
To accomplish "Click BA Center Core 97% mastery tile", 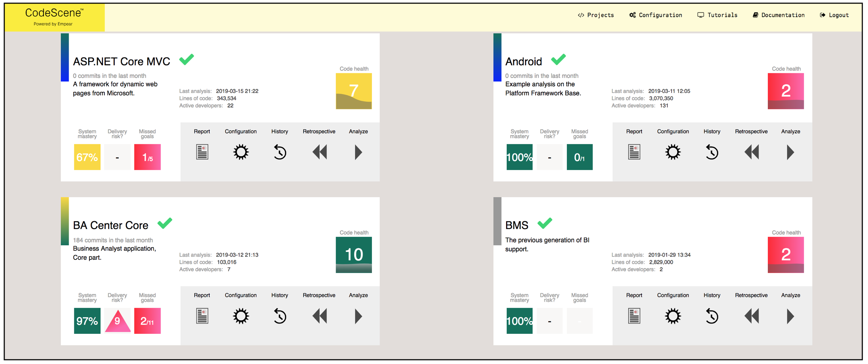I will (x=87, y=321).
